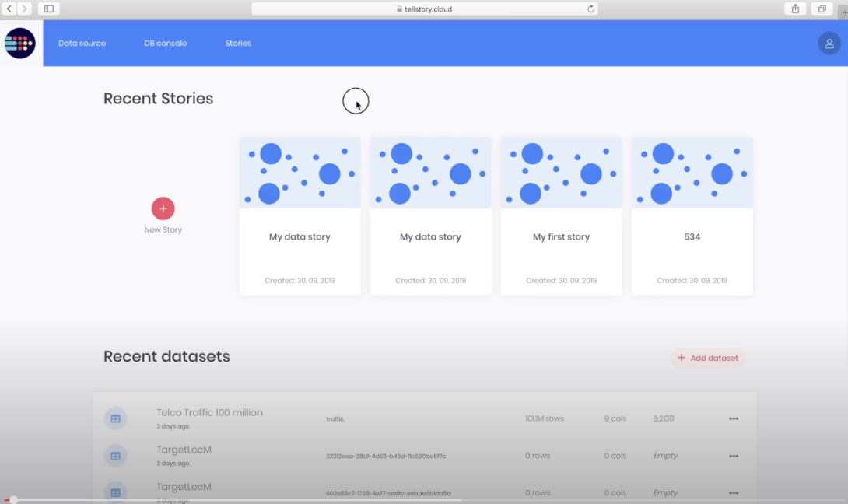Click the sidebar toggle icon
This screenshot has width=848, height=504.
tap(48, 9)
